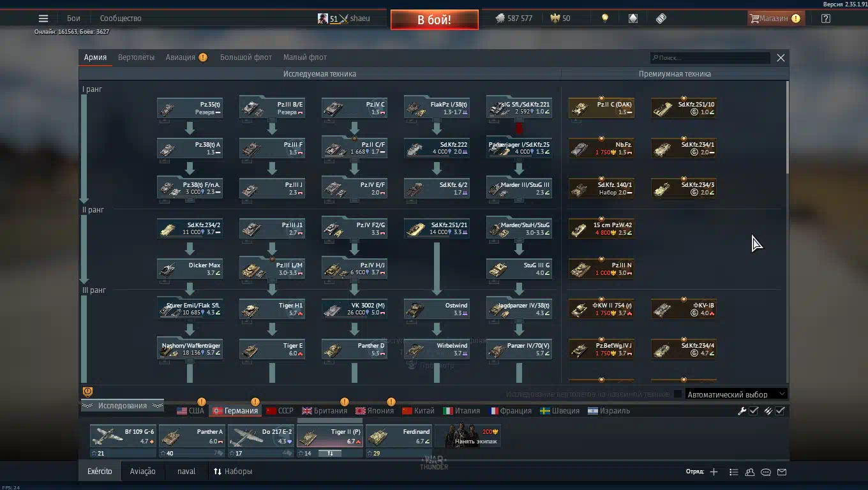Screen dimensions: 868x490
Task: Select premium Pz.II C (DAK)
Action: 601,108
